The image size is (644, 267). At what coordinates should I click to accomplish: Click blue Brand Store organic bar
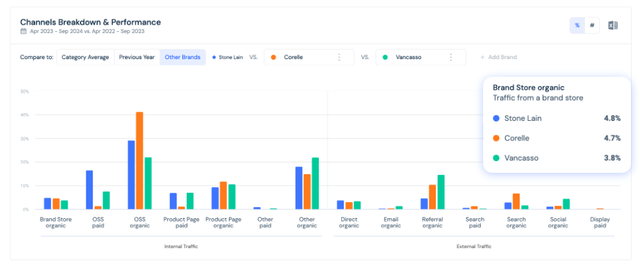click(x=47, y=203)
